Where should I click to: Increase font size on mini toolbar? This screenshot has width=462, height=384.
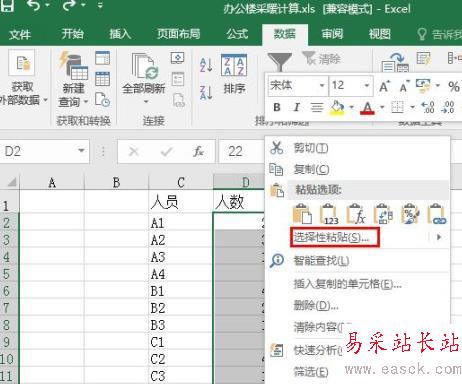pyautogui.click(x=385, y=87)
